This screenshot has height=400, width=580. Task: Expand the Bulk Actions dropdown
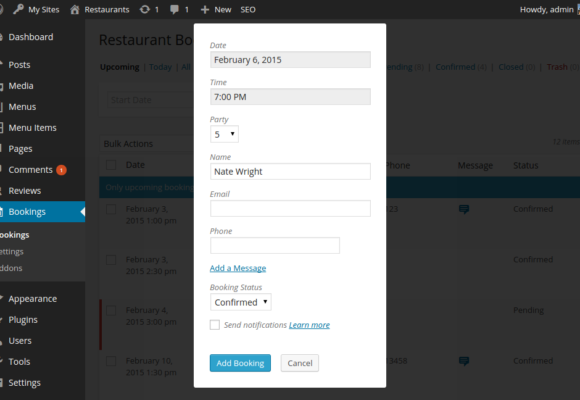[x=146, y=144]
